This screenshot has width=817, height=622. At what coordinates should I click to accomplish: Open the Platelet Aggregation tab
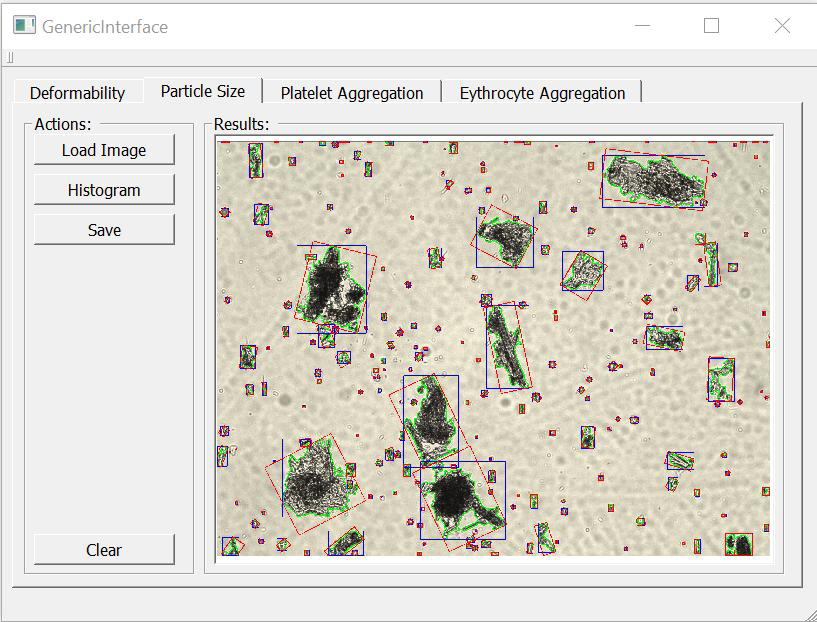click(352, 93)
